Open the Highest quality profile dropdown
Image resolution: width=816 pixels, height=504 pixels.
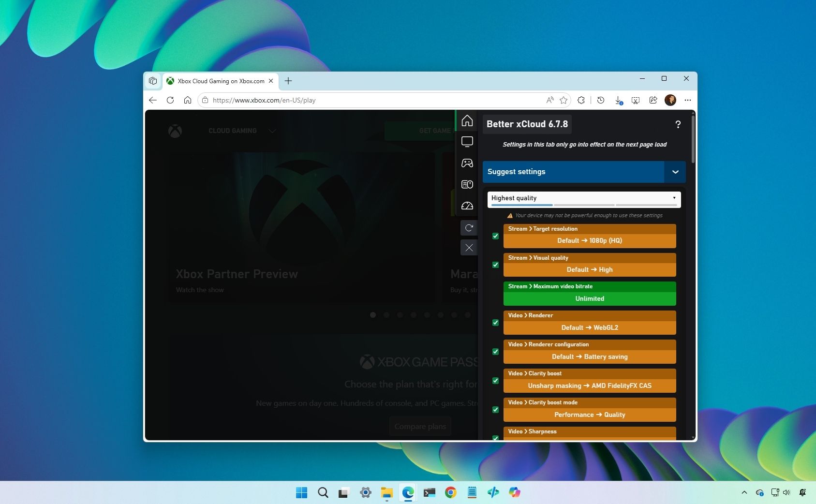pos(584,198)
